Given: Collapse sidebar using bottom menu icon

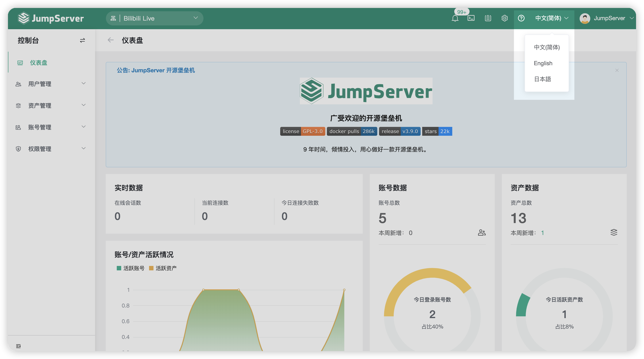Looking at the screenshot, I should (x=18, y=346).
